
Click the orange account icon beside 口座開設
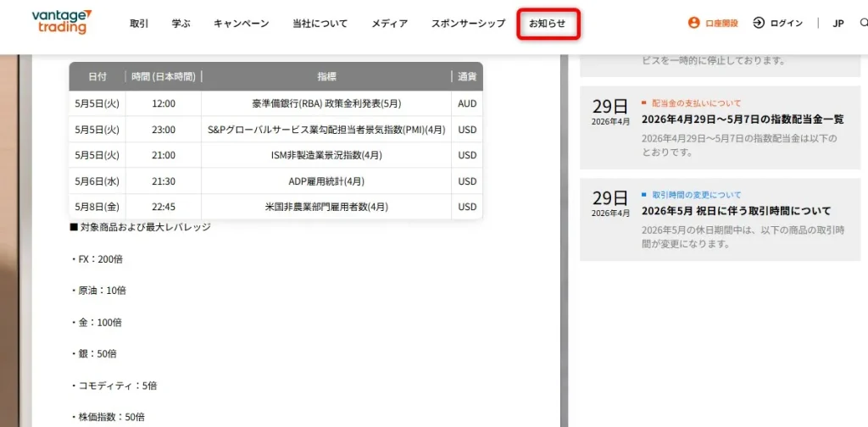coord(693,23)
